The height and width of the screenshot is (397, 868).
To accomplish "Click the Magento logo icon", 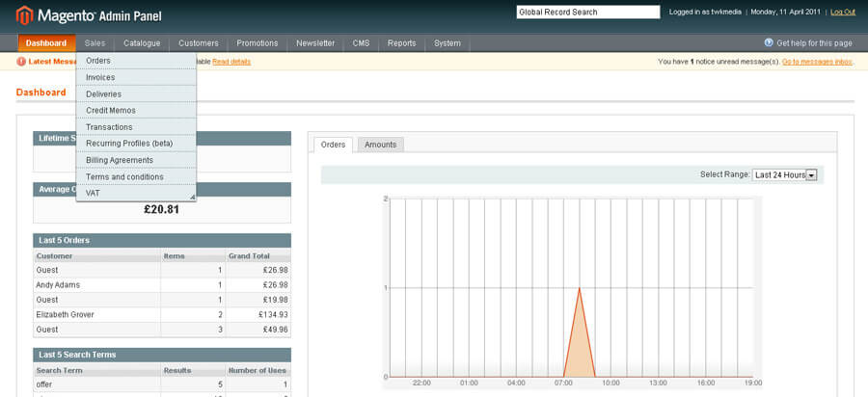I will point(24,15).
